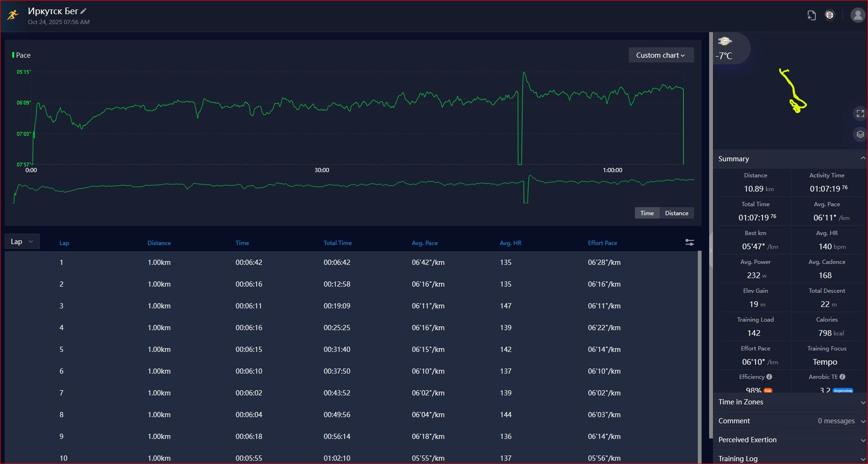Click the watch device icon
The image size is (868, 464).
tap(830, 15)
